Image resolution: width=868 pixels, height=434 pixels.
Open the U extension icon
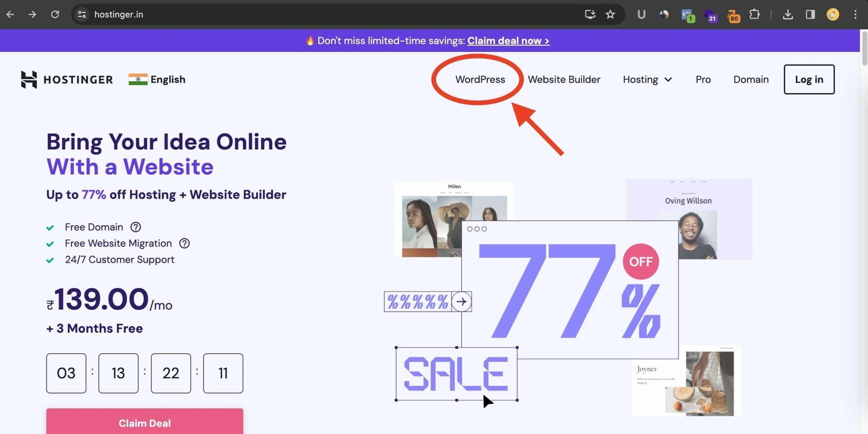coord(641,15)
